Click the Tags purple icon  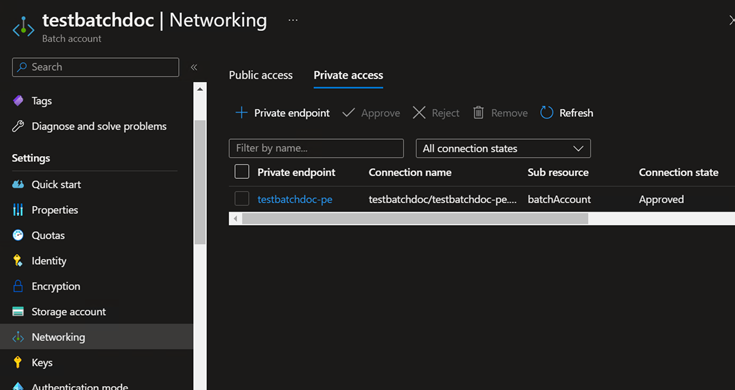(18, 100)
